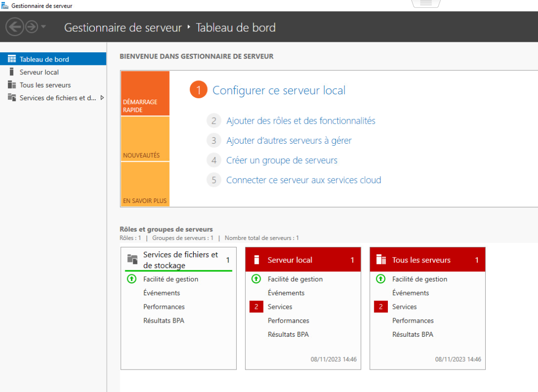
Task: Click the Serveur local tile header icon
Action: coord(257,260)
